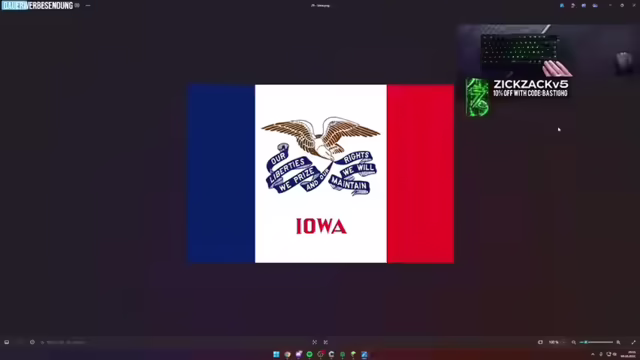Click the Iowa flag image
This screenshot has height=360, width=640.
click(x=321, y=173)
